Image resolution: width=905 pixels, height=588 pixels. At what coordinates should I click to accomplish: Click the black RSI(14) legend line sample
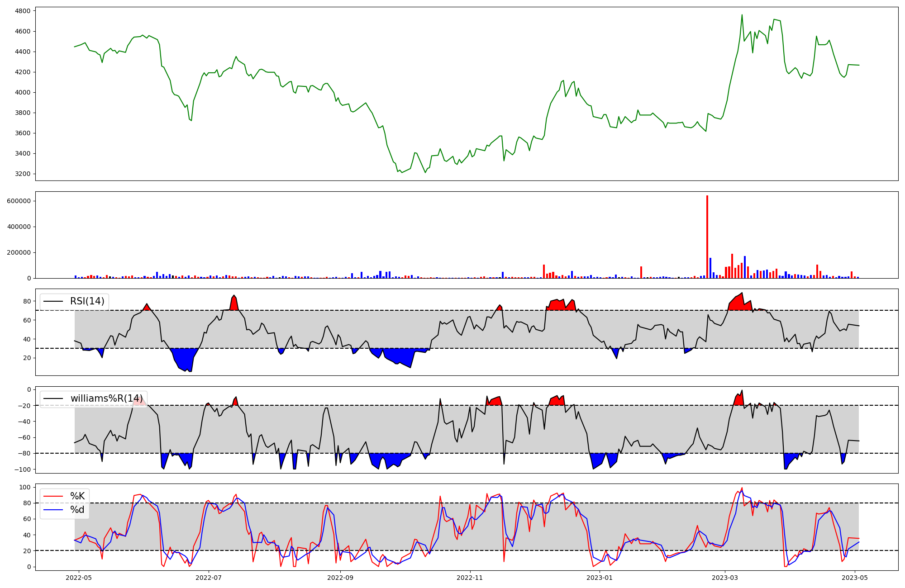(x=53, y=301)
